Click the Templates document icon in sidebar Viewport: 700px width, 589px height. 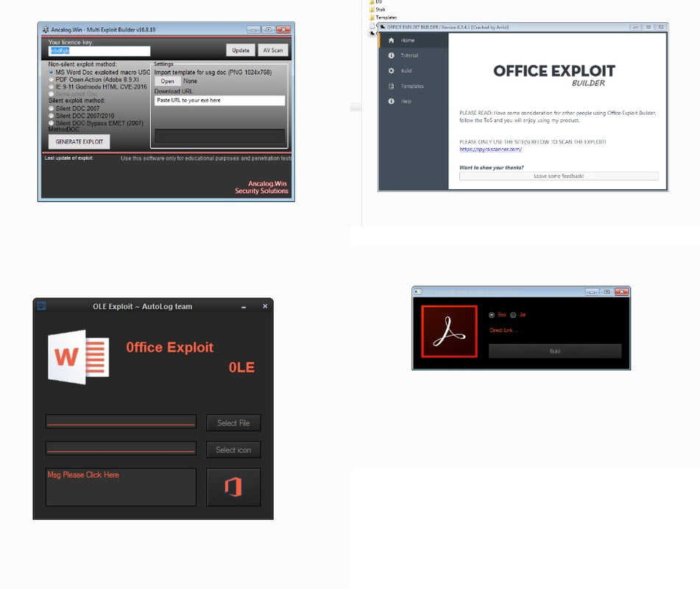(x=391, y=86)
